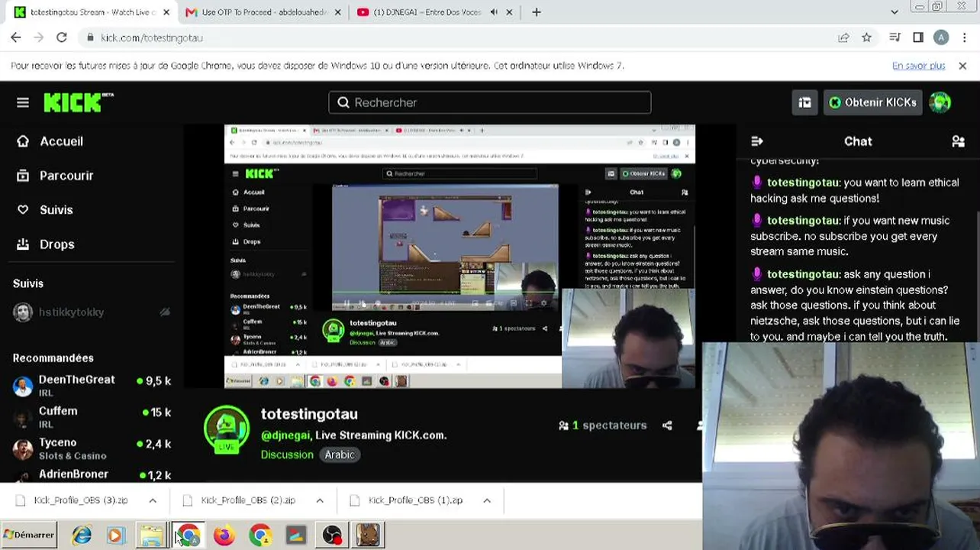The height and width of the screenshot is (550, 980).
Task: Close the totestingotau Stream tab
Action: click(166, 12)
